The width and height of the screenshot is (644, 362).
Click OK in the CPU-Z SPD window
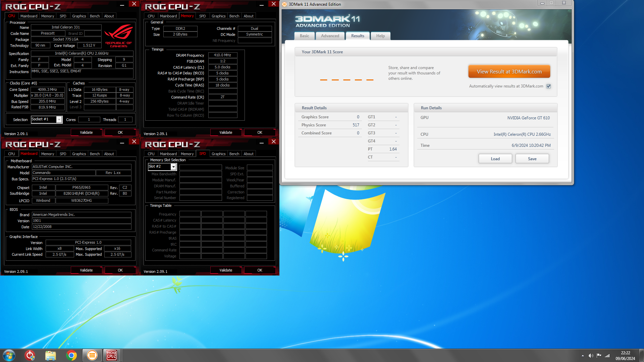(x=260, y=270)
